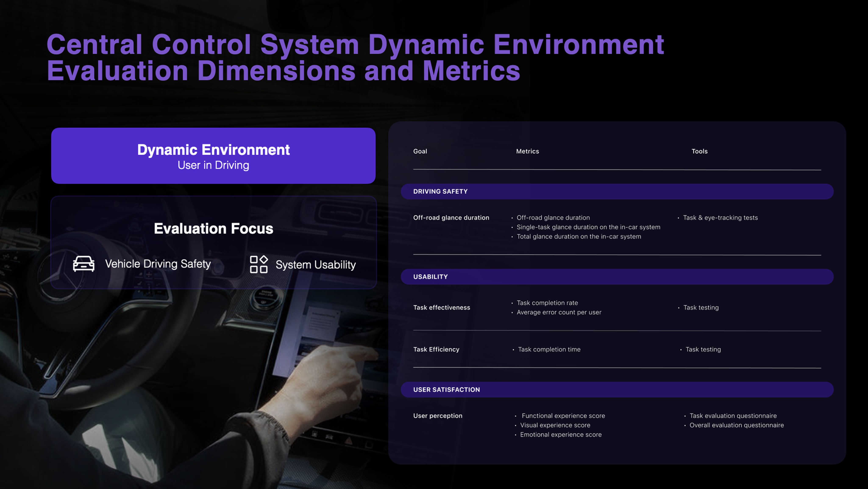Select the User perception goal
This screenshot has width=868, height=489.
438,415
